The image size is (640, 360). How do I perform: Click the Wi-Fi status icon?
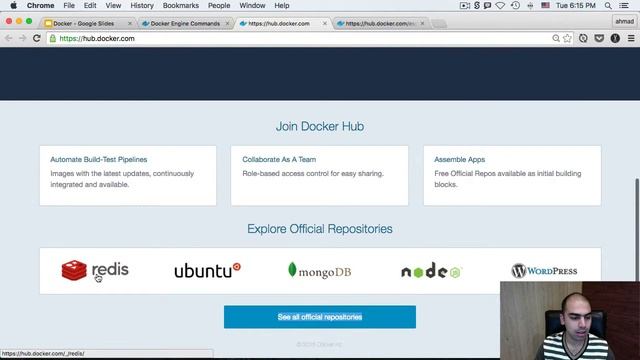tap(500, 5)
